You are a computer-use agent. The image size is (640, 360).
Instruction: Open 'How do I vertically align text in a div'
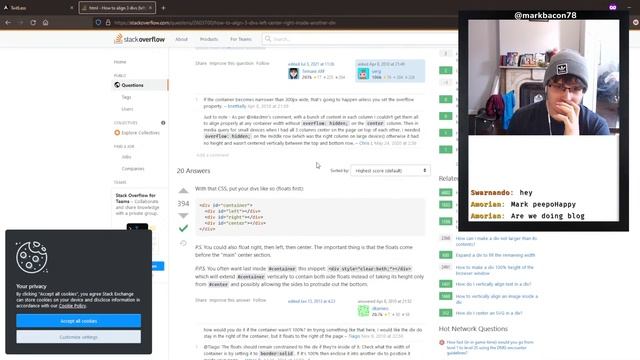(493, 284)
